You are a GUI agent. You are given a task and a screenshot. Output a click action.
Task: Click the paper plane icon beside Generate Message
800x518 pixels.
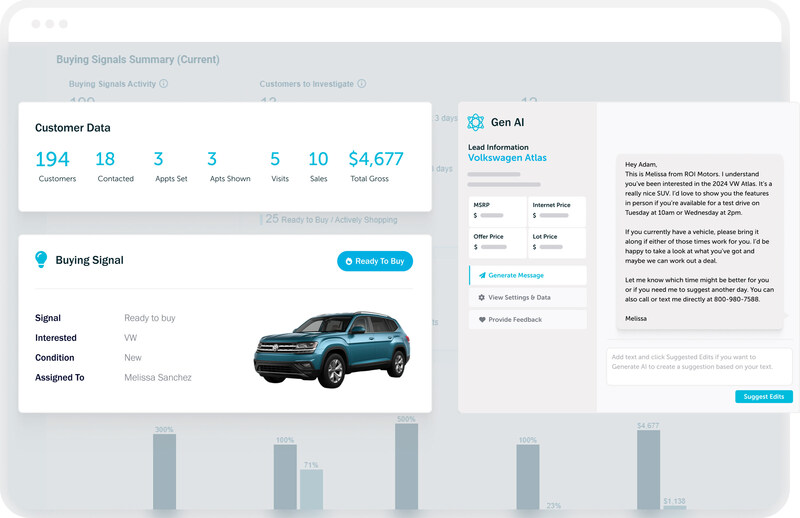point(481,275)
